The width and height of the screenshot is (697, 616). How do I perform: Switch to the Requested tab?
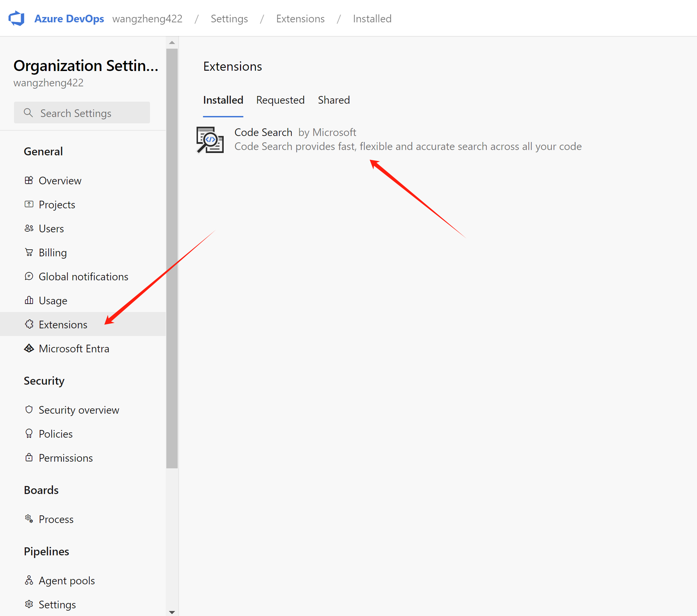tap(280, 100)
